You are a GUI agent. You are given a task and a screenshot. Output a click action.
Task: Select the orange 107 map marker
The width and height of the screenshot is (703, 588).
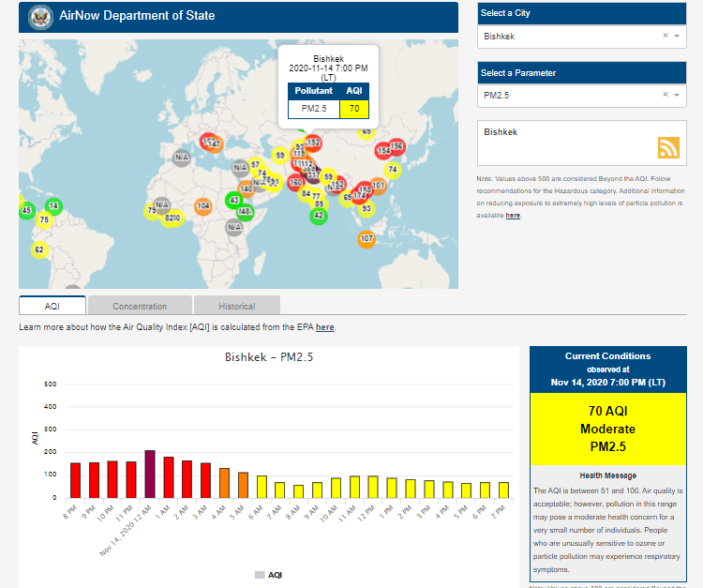(x=366, y=239)
